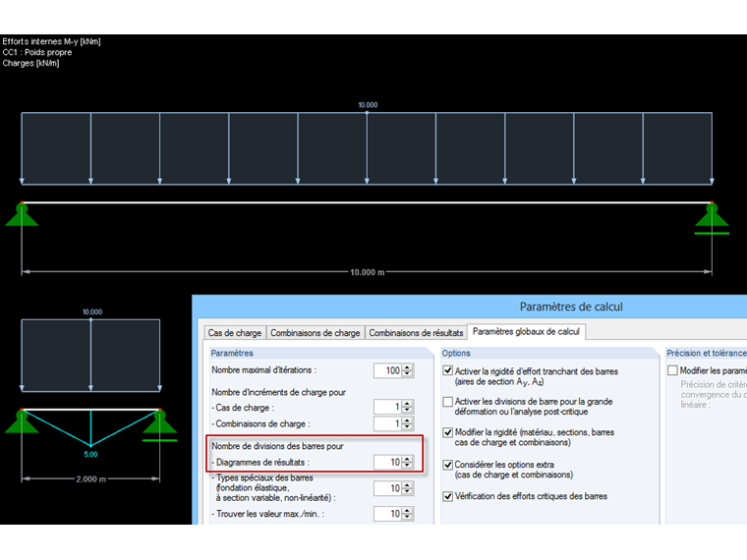Decrease Nombre maximal d'itérations with down arrow
Viewport: 747px width, 560px height.
click(407, 373)
